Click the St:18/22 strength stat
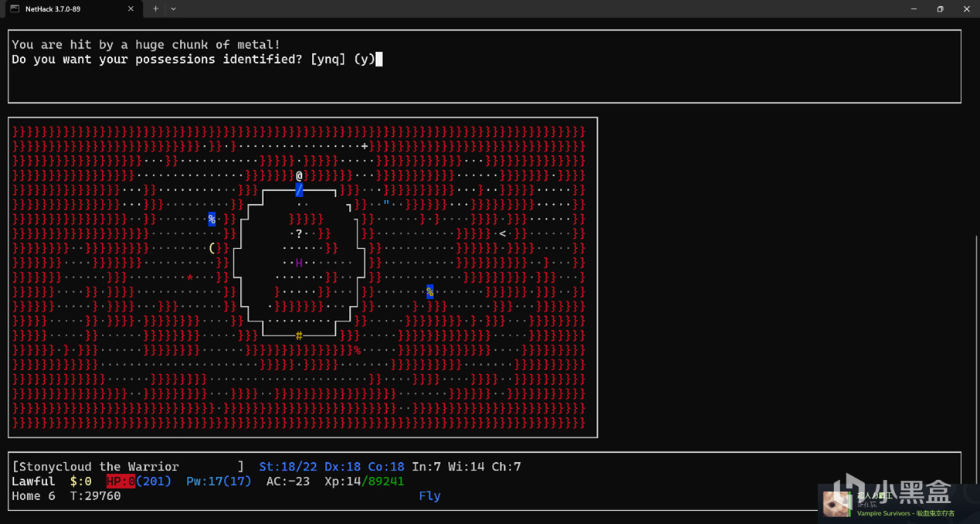Image resolution: width=980 pixels, height=524 pixels. 288,467
